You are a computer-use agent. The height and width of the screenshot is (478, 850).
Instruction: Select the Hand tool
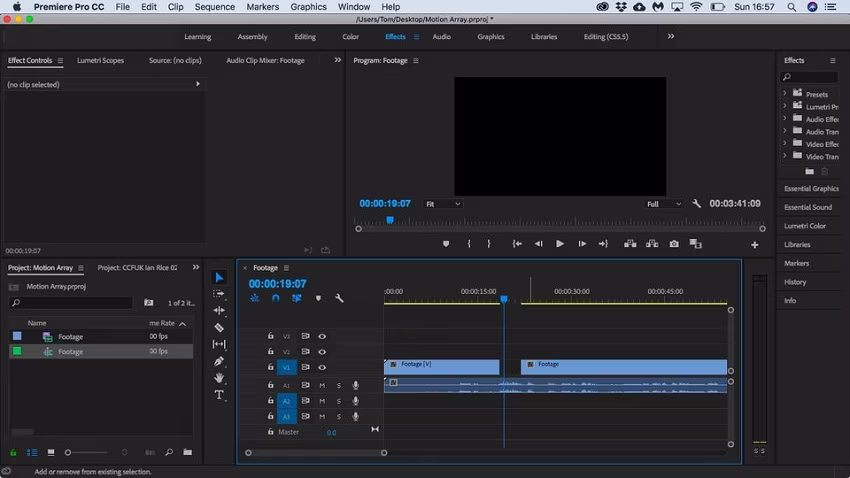(x=219, y=377)
